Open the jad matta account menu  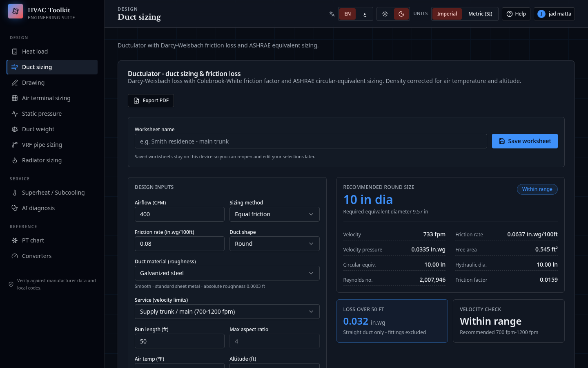point(554,14)
